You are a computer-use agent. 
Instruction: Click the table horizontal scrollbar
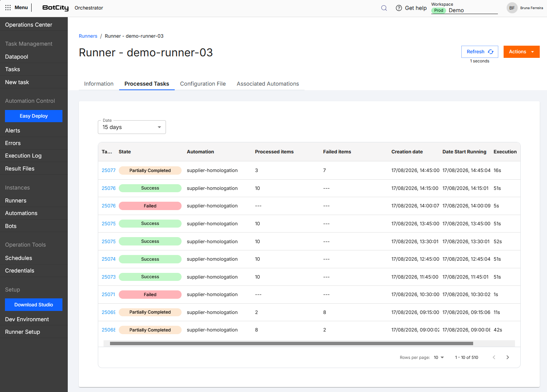(292, 343)
